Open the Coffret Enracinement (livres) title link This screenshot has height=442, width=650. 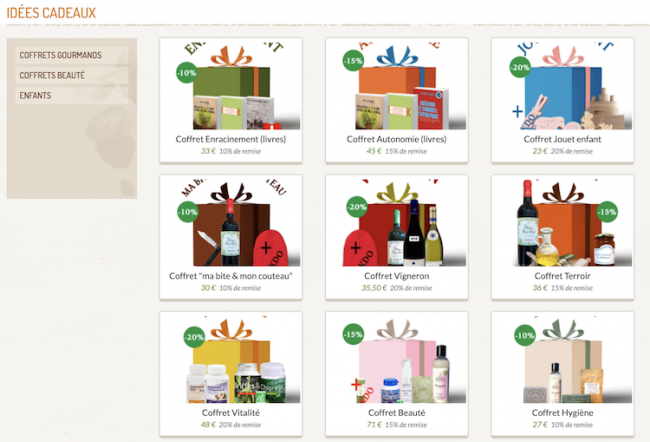[x=231, y=139]
